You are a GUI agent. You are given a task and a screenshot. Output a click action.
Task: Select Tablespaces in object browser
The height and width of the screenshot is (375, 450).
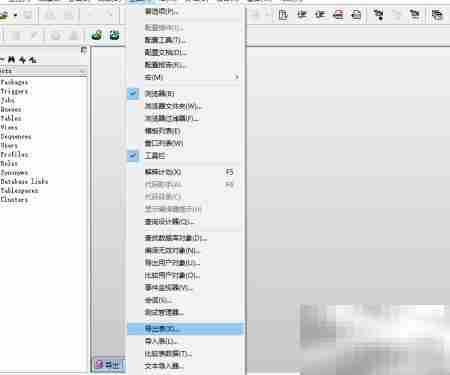[19, 191]
